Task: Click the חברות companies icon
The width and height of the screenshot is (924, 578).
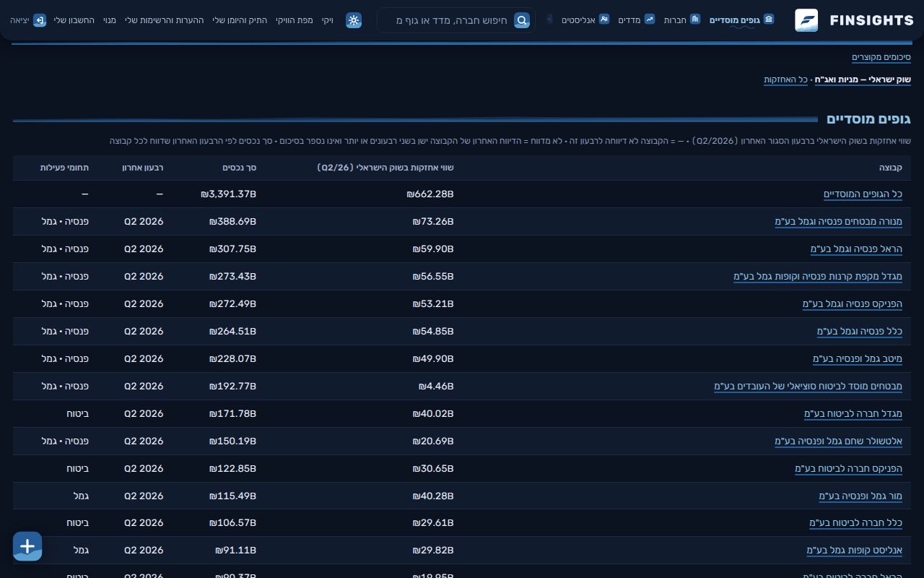Action: pyautogui.click(x=695, y=20)
